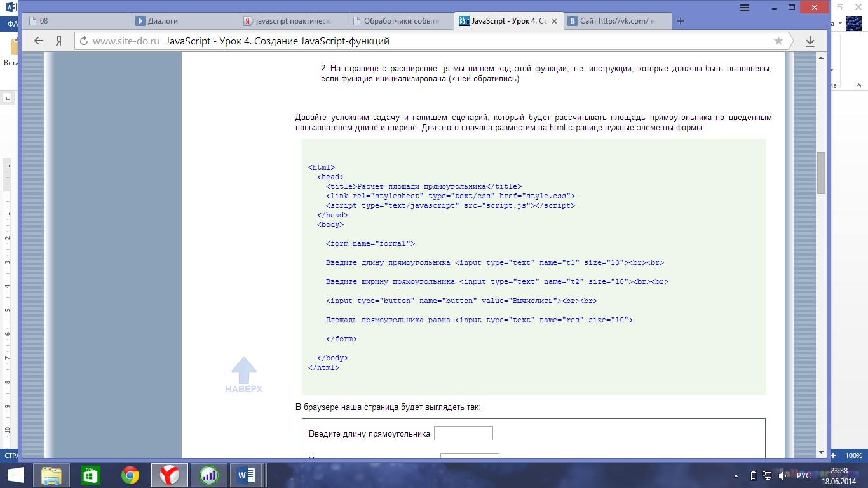
Task: Switch to the javascript практическ tab
Action: click(x=295, y=21)
